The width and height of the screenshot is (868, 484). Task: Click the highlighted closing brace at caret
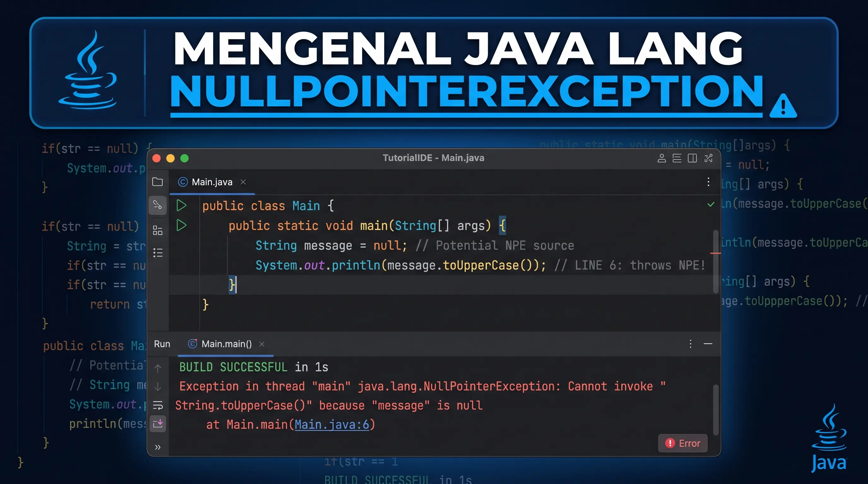pos(232,285)
